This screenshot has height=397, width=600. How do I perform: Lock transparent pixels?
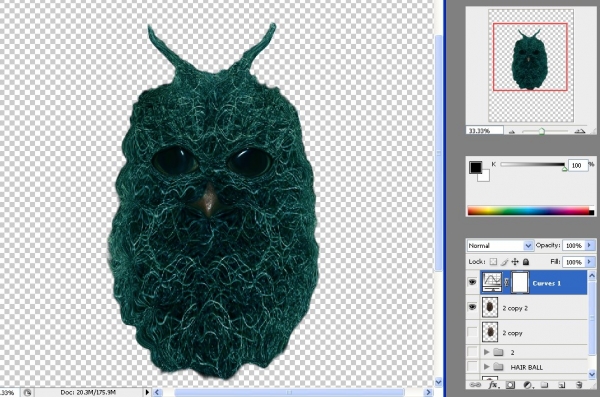tap(493, 262)
